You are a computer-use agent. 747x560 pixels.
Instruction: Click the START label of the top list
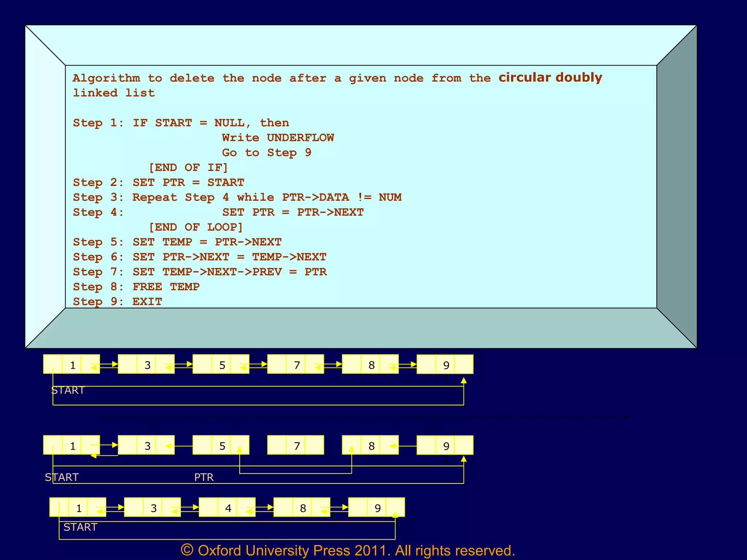[68, 390]
